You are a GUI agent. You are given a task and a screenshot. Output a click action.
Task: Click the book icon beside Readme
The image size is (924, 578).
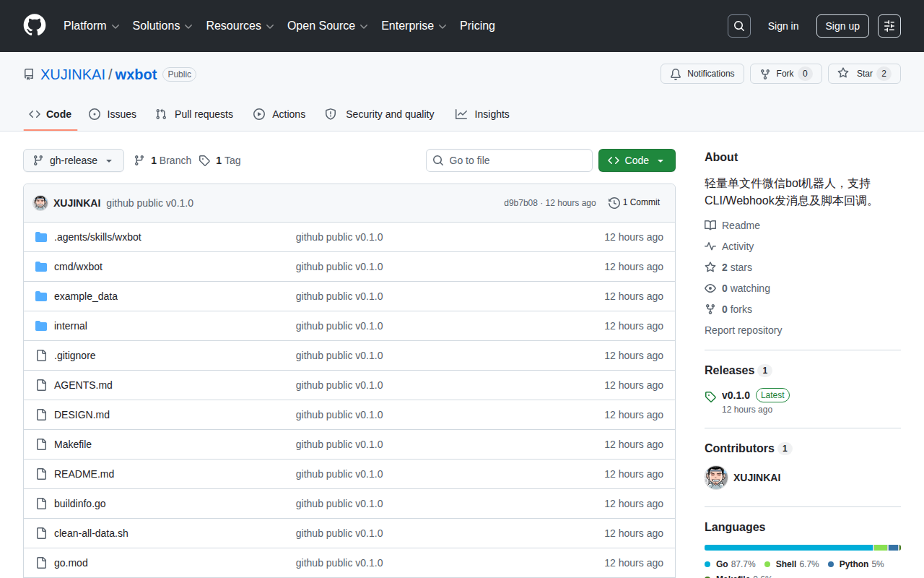(710, 225)
